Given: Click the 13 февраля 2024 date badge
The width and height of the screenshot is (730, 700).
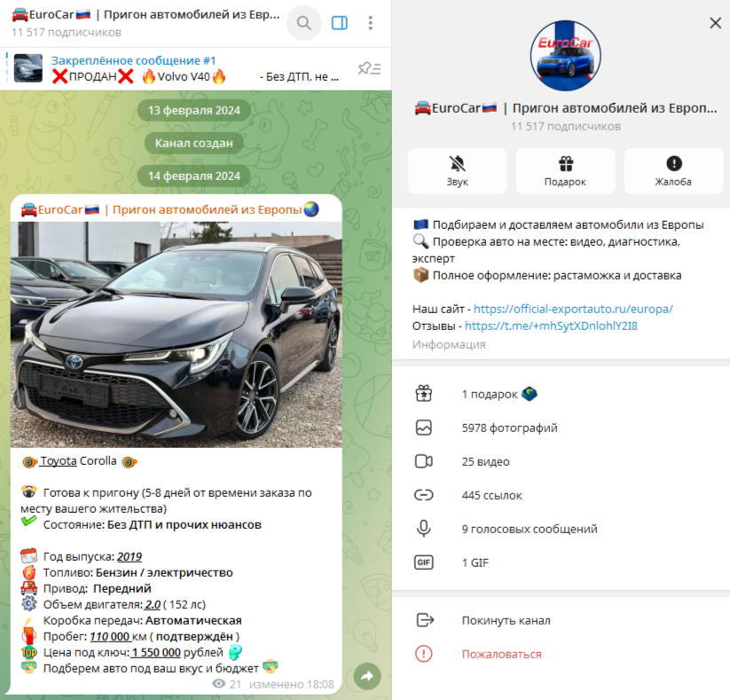Looking at the screenshot, I should point(194,109).
